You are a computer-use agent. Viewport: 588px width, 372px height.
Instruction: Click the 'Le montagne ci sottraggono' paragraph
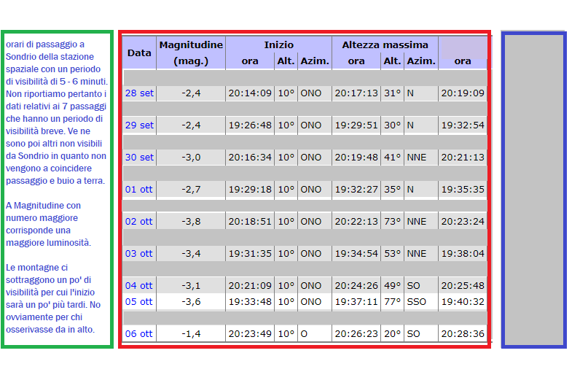click(x=53, y=298)
